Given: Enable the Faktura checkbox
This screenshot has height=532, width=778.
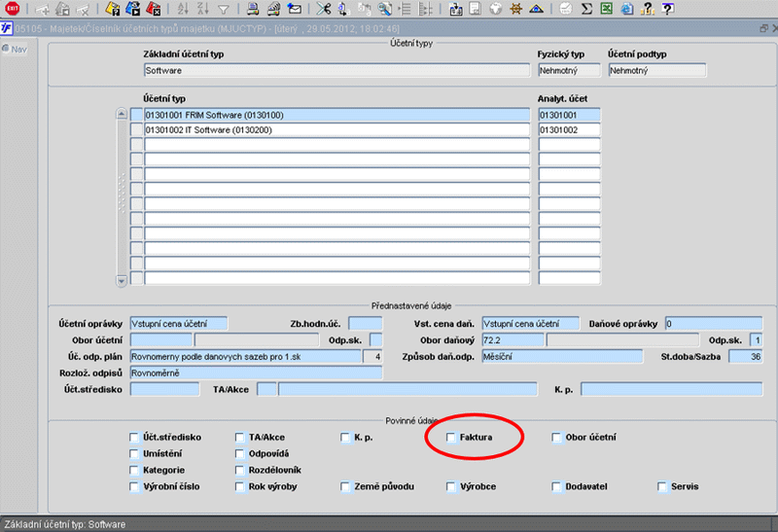Looking at the screenshot, I should tap(450, 438).
